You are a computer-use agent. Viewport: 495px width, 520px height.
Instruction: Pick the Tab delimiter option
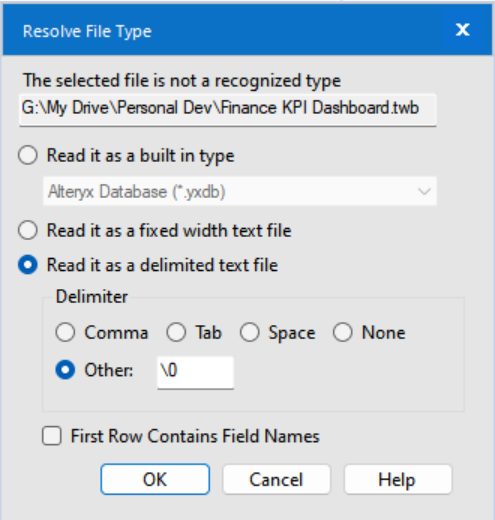tap(176, 332)
